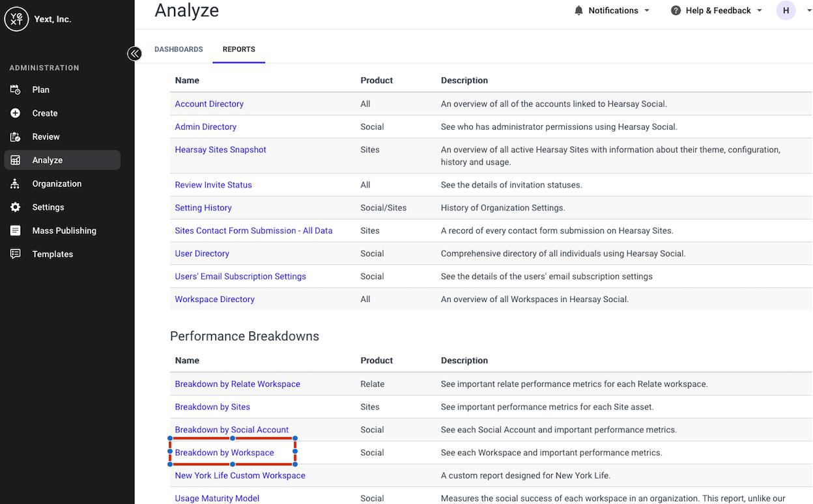
Task: Click the Notifications bell icon
Action: pyautogui.click(x=578, y=10)
